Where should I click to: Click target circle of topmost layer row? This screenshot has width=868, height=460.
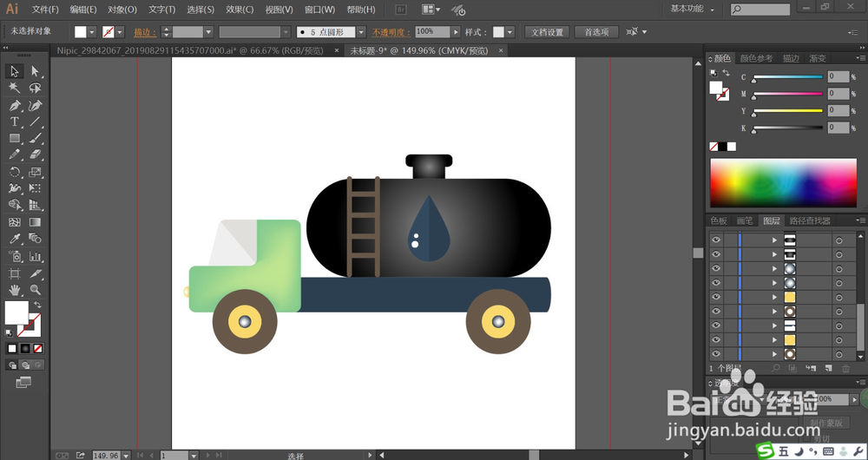point(839,240)
